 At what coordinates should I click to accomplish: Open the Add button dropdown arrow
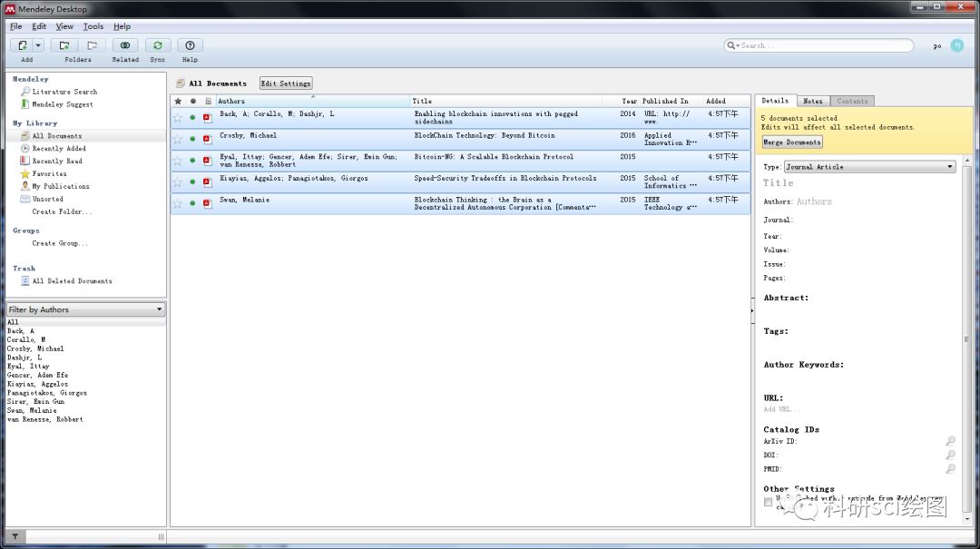(x=38, y=45)
